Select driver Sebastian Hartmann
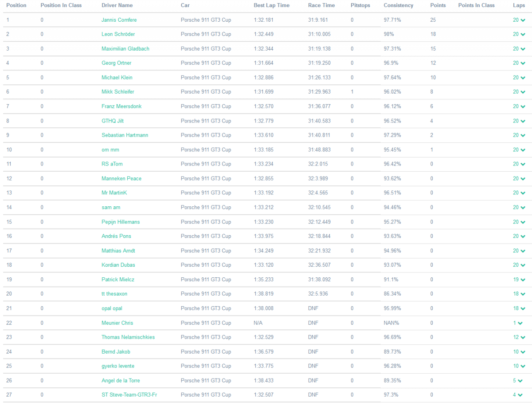Viewport: 532px width, 406px height. 125,135
